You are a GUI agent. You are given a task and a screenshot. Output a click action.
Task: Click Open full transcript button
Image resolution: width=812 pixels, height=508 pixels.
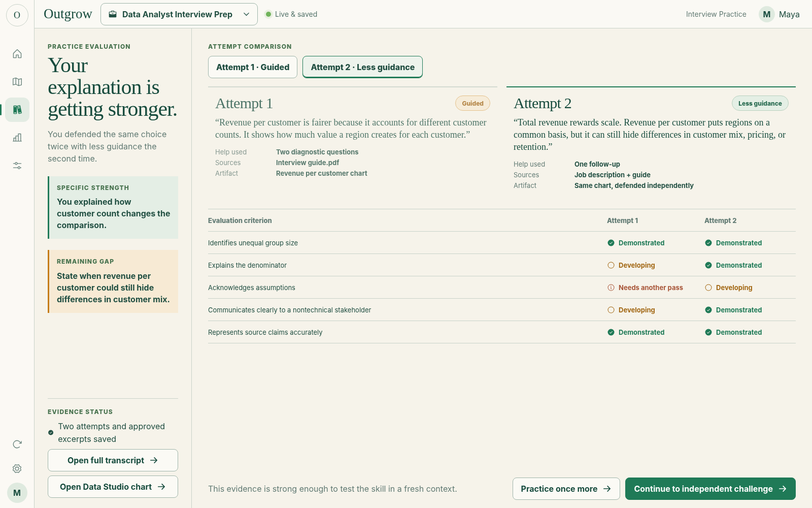(x=113, y=460)
